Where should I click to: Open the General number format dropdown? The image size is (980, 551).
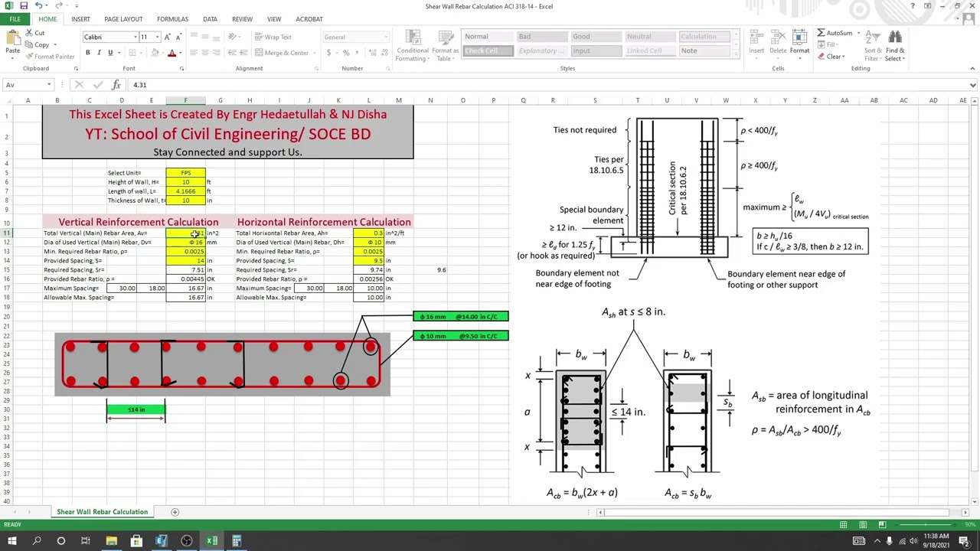click(385, 37)
